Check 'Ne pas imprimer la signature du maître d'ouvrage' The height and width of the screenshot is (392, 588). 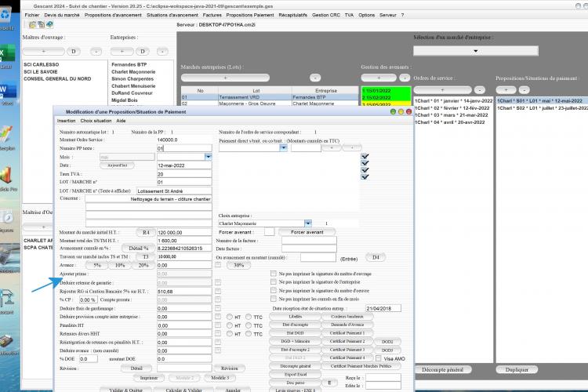pyautogui.click(x=274, y=274)
